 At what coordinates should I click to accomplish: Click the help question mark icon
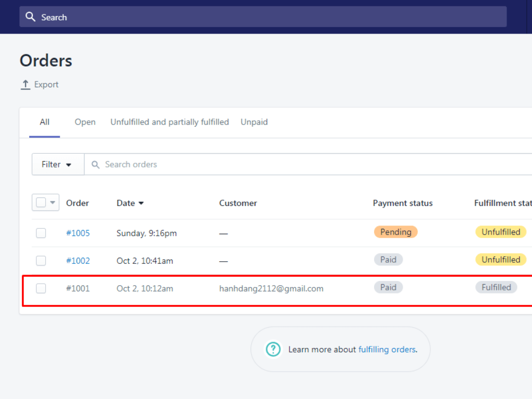(273, 349)
